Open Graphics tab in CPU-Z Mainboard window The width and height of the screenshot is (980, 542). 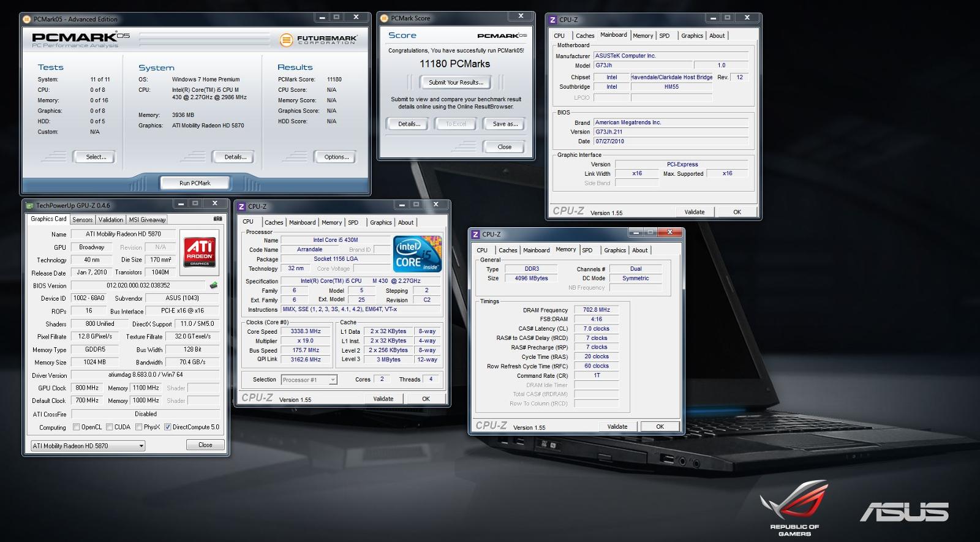[x=692, y=36]
